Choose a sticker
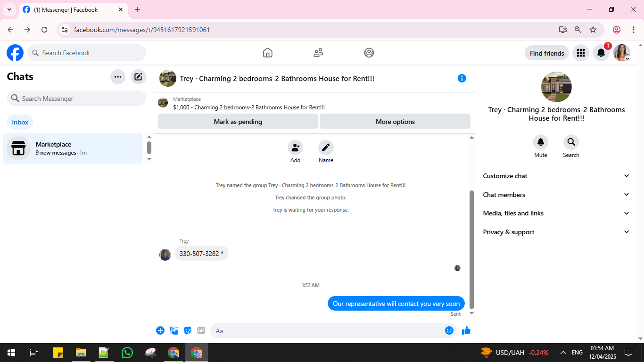Viewport: 644px width, 362px height. tap(188, 330)
